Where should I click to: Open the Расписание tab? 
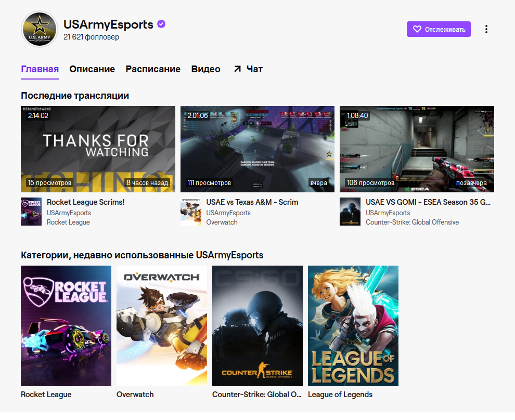pyautogui.click(x=153, y=69)
